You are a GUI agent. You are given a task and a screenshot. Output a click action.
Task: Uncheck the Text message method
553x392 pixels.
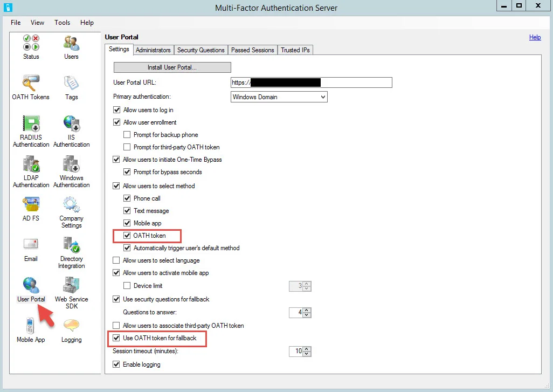(x=127, y=211)
